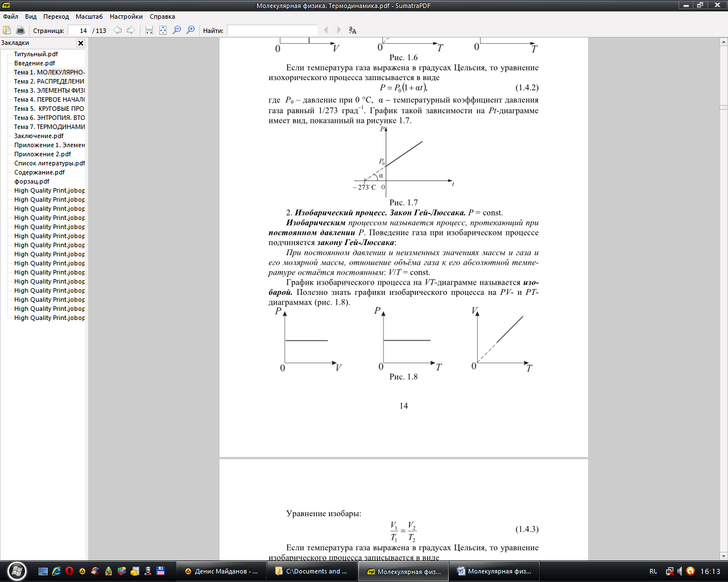Click the Найти search field

pos(272,30)
